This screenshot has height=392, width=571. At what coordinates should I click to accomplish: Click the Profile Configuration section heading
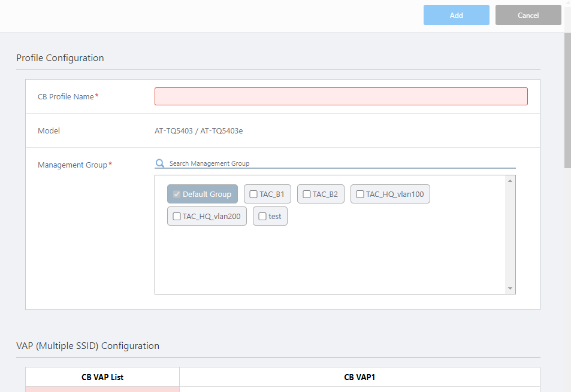coord(60,58)
